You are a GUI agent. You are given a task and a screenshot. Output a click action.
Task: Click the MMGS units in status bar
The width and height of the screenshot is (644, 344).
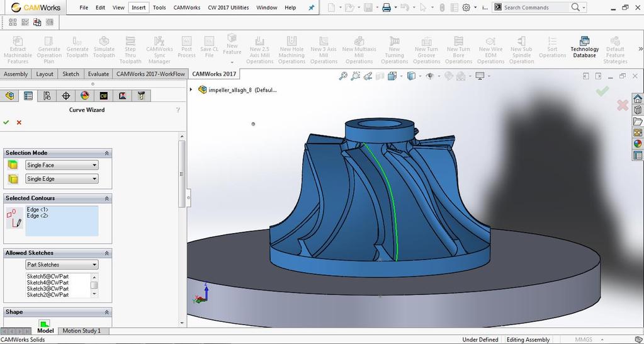coord(584,340)
